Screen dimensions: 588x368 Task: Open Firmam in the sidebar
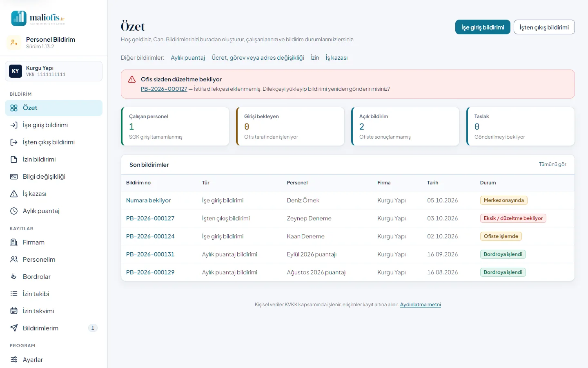pos(53,242)
